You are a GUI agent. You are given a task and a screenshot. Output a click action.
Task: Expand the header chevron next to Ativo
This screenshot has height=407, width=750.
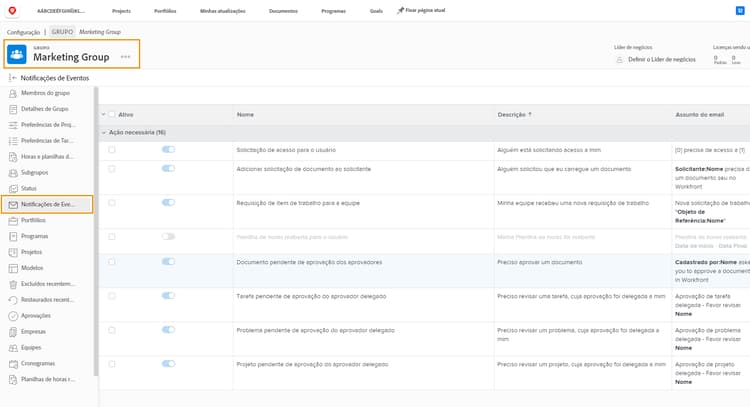(103, 114)
